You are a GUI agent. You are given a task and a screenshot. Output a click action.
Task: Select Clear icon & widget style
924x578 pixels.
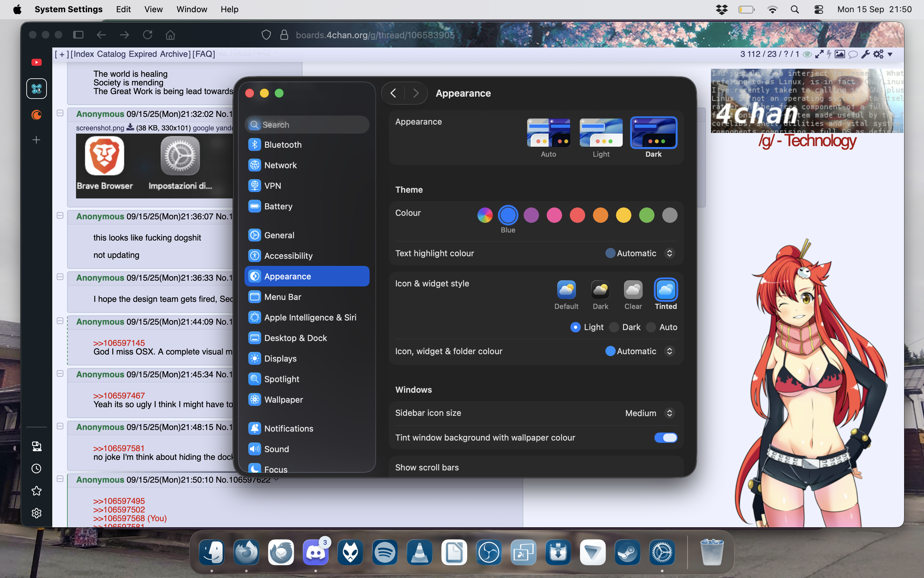click(633, 290)
